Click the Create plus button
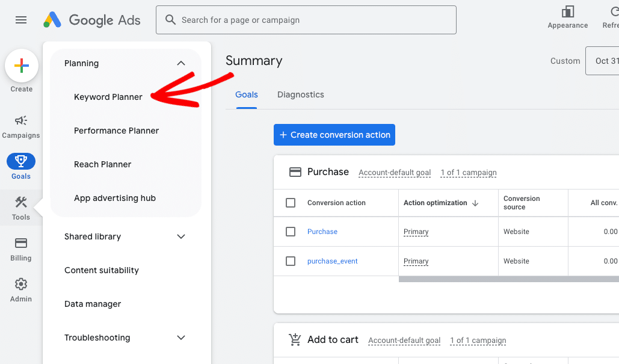The width and height of the screenshot is (619, 364). 22,66
